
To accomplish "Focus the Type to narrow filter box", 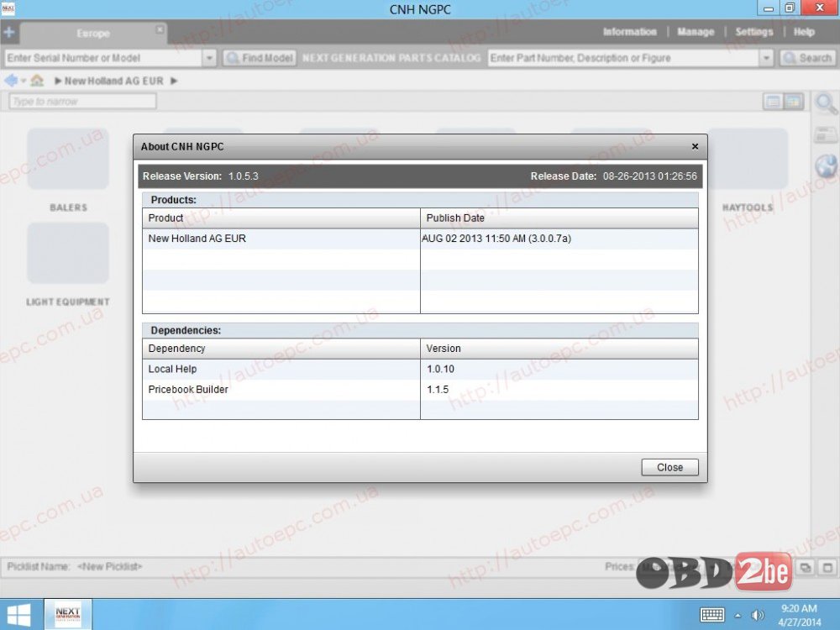I will [x=82, y=102].
